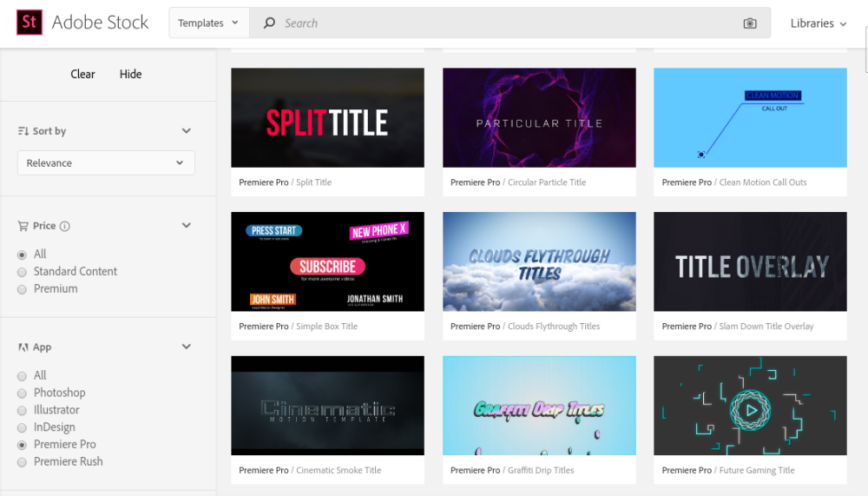This screenshot has width=868, height=496.
Task: Click the page vertical scrollbar
Action: (865, 49)
